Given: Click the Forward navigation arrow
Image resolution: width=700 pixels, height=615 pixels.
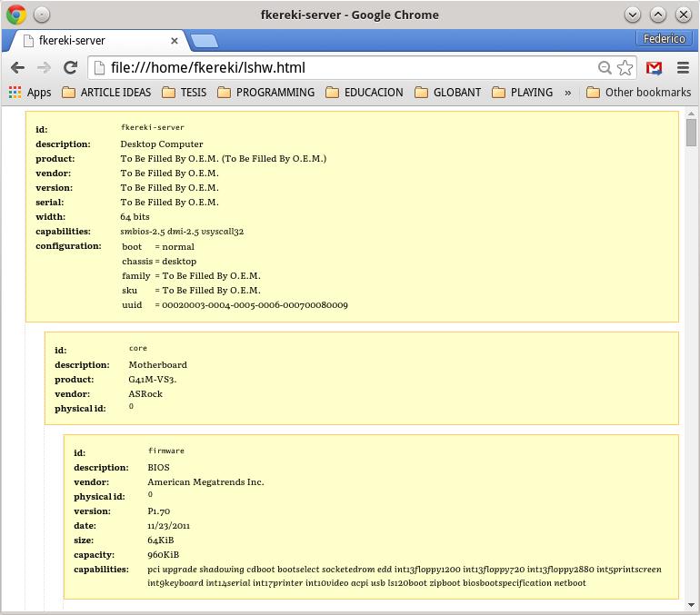Looking at the screenshot, I should click(x=43, y=67).
